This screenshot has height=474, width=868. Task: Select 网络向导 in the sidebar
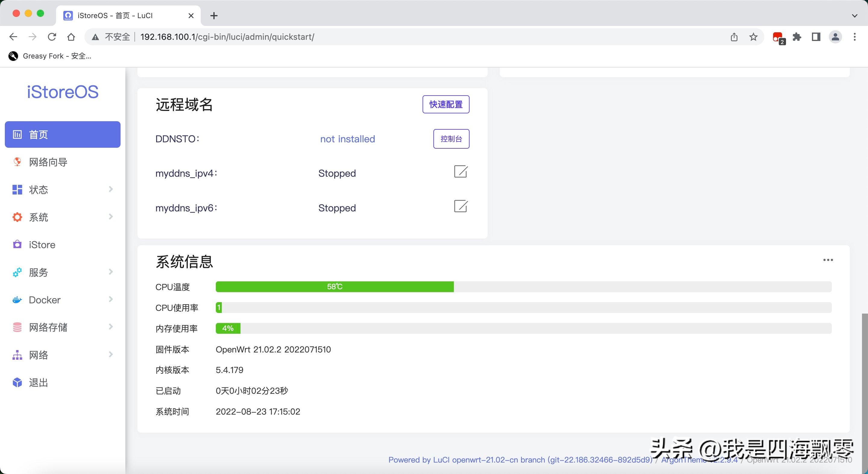pos(48,162)
